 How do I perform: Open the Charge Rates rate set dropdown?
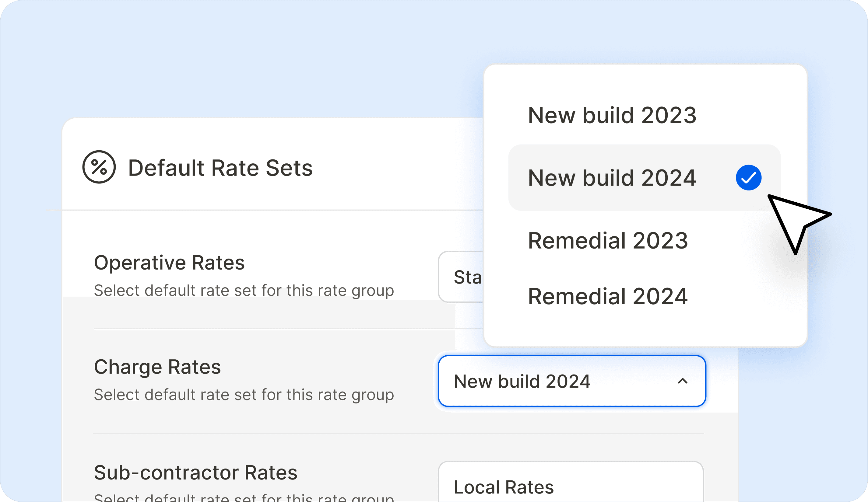click(x=572, y=381)
